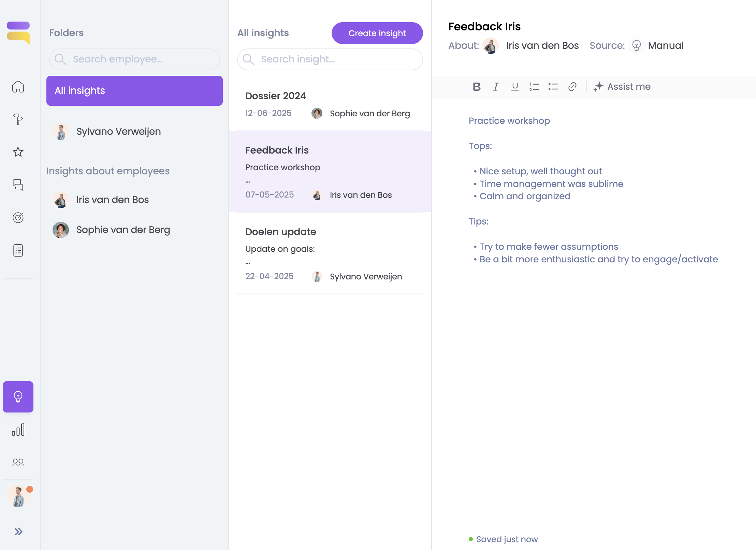Click the Create insight button
Viewport: 756px width, 550px height.
(x=377, y=33)
